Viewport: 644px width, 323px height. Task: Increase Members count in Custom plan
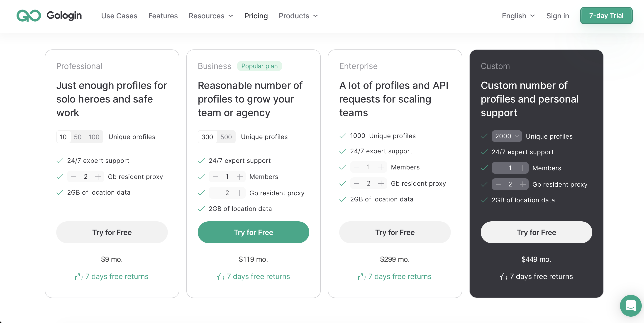522,168
